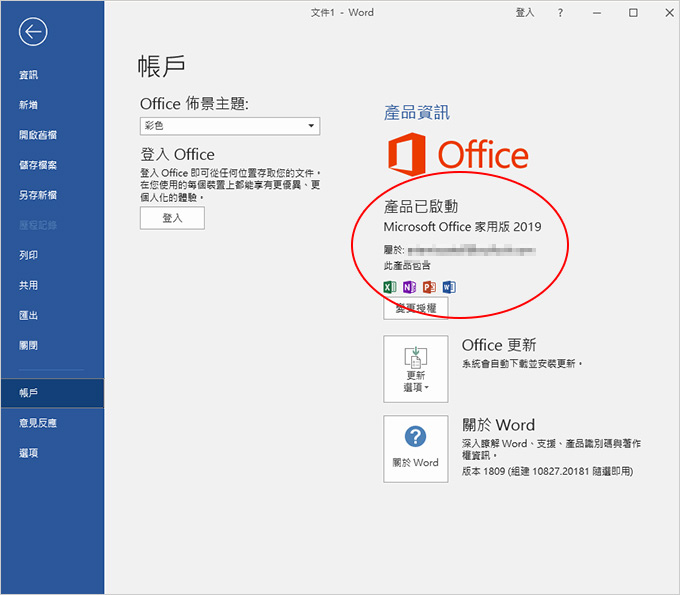680x595 pixels.
Task: Click the 產品已啟動 text
Action: (421, 206)
